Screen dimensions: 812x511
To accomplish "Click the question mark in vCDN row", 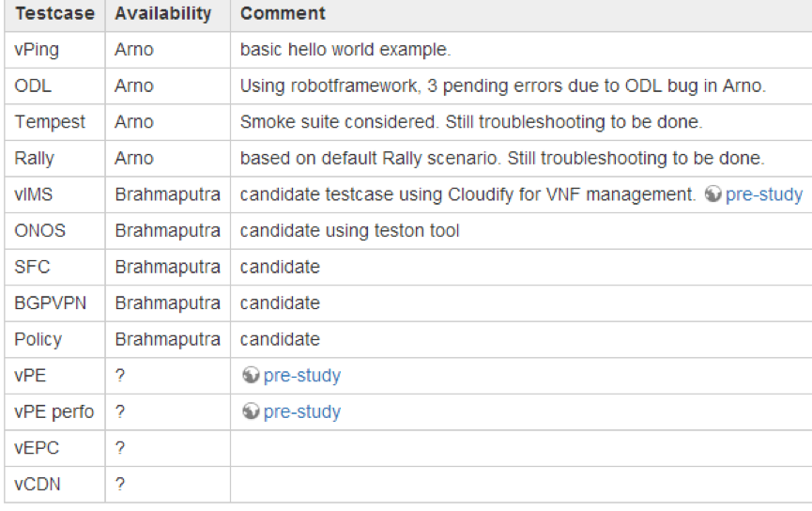I will tap(120, 484).
